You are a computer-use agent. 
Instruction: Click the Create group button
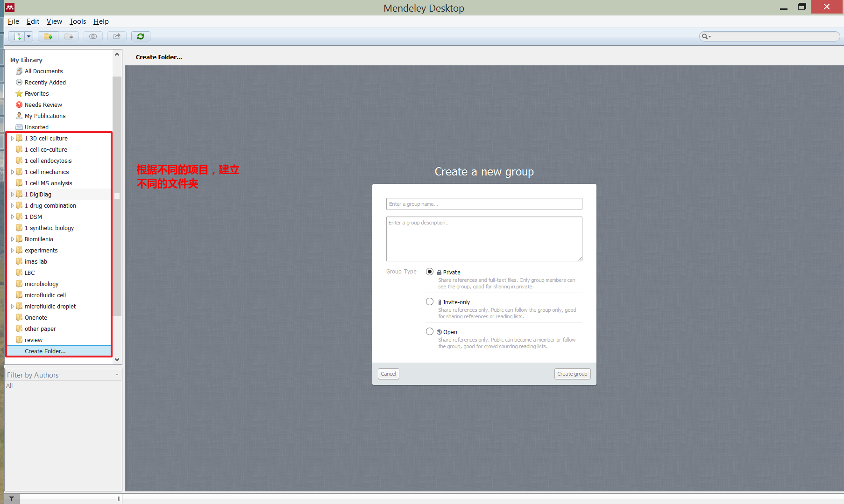pos(572,374)
